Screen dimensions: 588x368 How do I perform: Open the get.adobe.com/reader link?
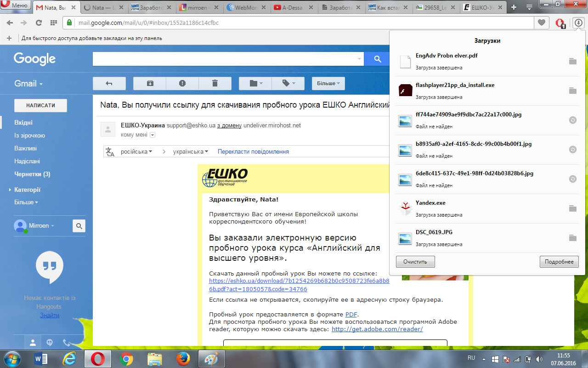click(377, 329)
